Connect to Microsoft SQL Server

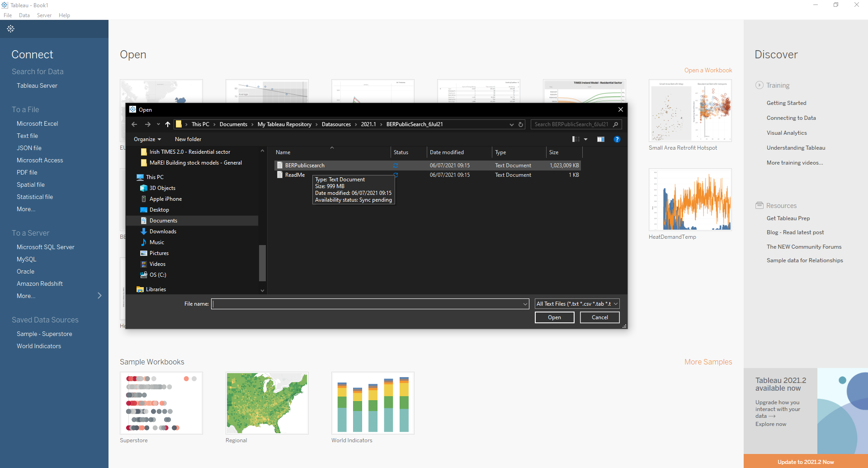[x=45, y=247]
